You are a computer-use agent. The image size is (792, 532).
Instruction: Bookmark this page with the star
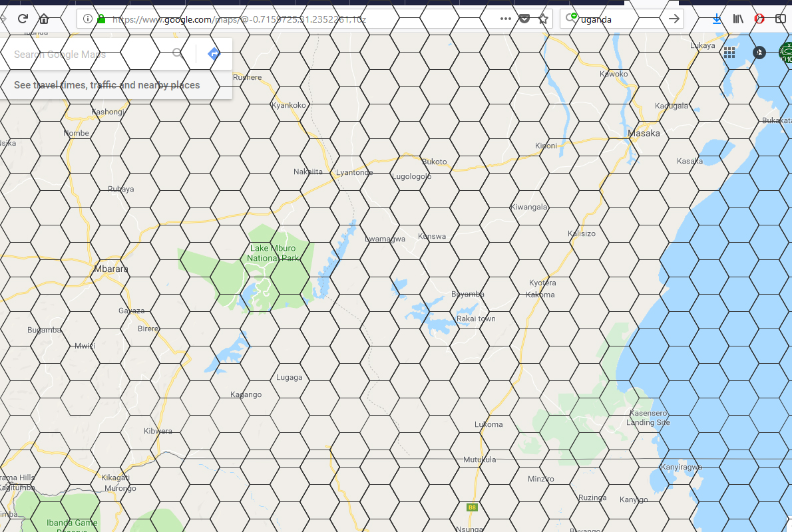(x=543, y=19)
